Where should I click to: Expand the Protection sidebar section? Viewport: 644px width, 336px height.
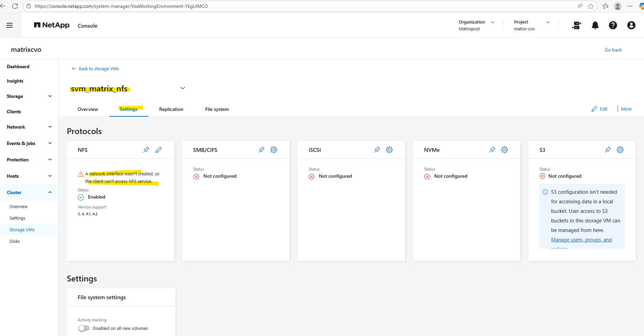pos(29,160)
